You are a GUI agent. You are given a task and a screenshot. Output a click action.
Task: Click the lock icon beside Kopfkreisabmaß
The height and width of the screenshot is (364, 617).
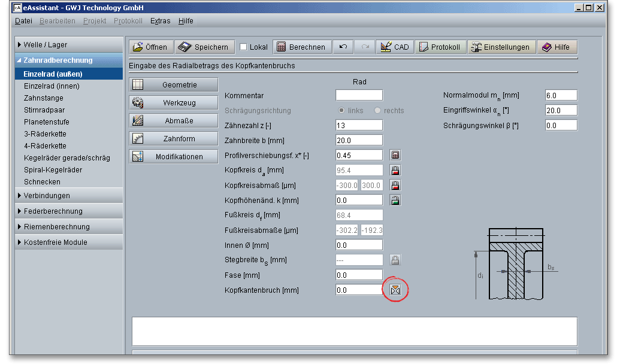point(395,185)
